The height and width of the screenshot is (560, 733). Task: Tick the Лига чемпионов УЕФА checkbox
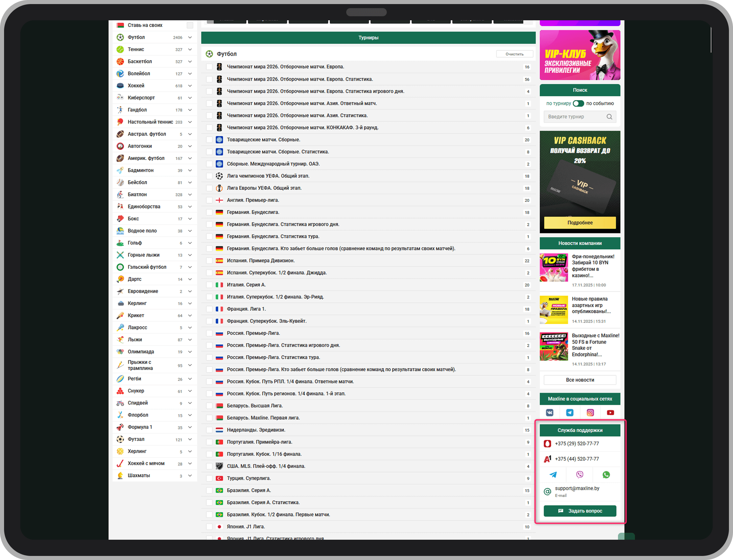pos(209,176)
